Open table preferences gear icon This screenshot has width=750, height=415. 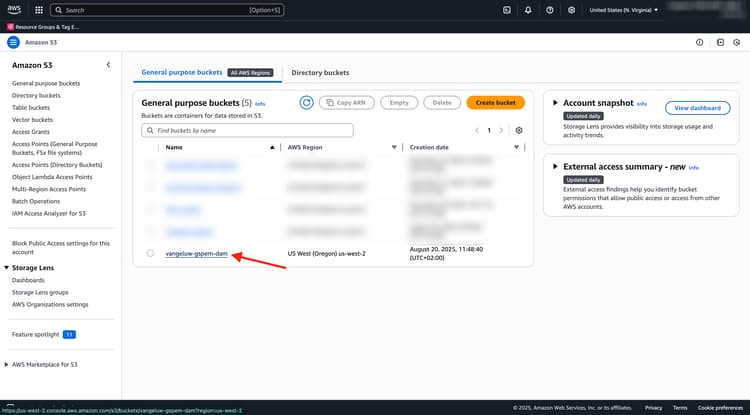(519, 131)
